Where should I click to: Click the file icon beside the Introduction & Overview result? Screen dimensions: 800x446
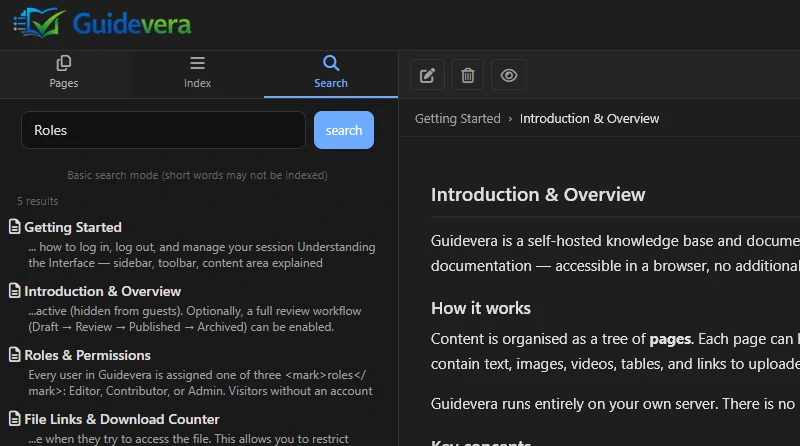(15, 291)
